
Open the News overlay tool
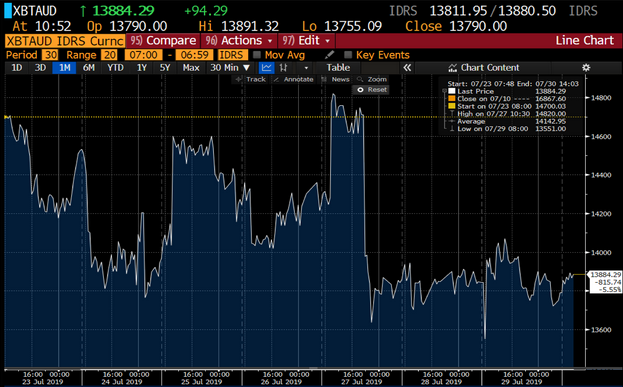tap(336, 79)
